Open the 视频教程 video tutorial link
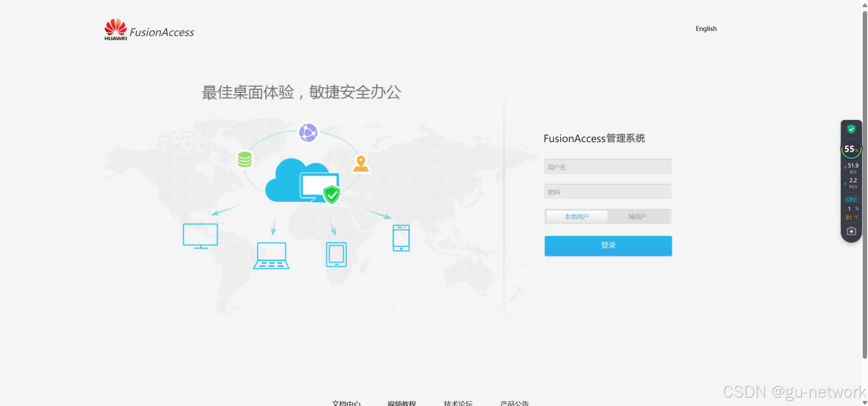The width and height of the screenshot is (868, 406). point(402,403)
